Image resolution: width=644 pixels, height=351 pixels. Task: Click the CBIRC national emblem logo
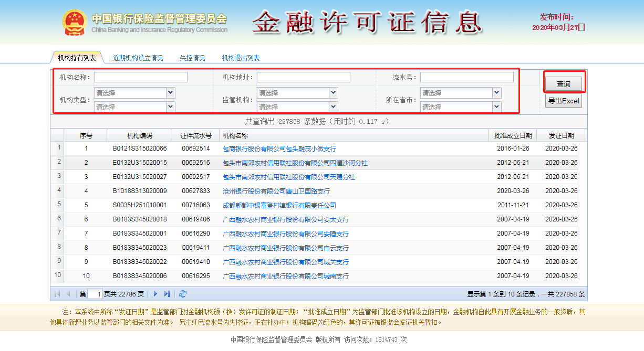[x=75, y=23]
